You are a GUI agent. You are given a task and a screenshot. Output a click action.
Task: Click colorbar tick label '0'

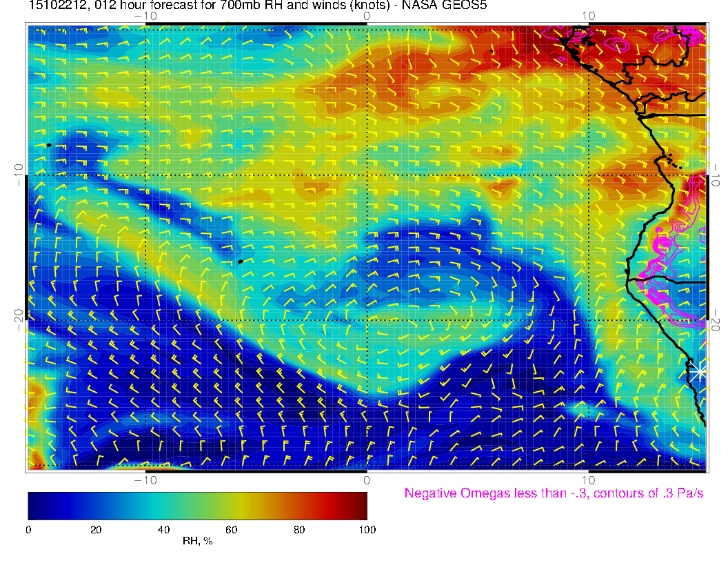pos(28,530)
